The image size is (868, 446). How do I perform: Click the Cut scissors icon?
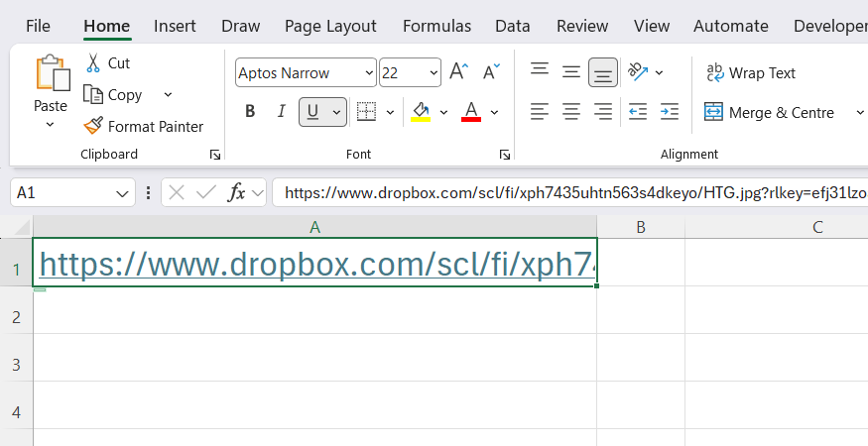[93, 63]
